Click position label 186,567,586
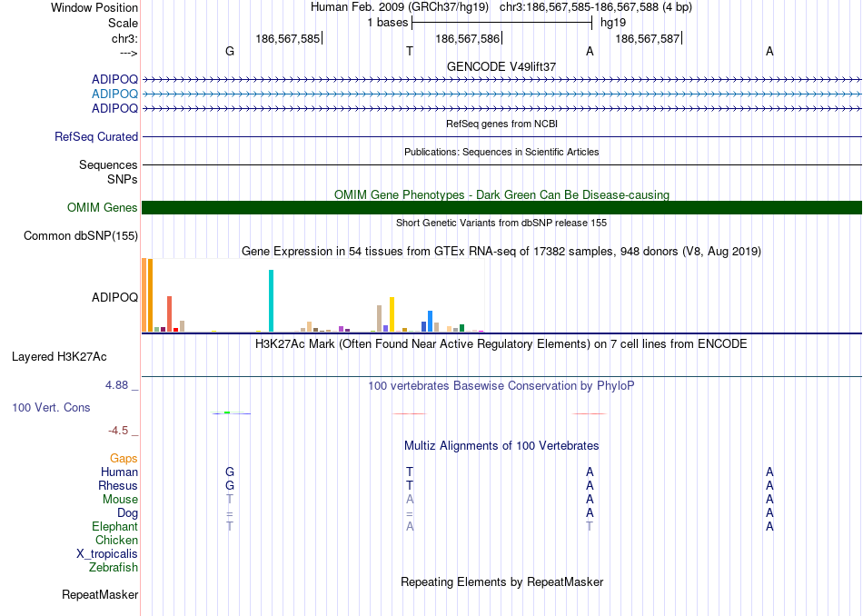Viewport: 863px width, 616px height. pyautogui.click(x=467, y=38)
